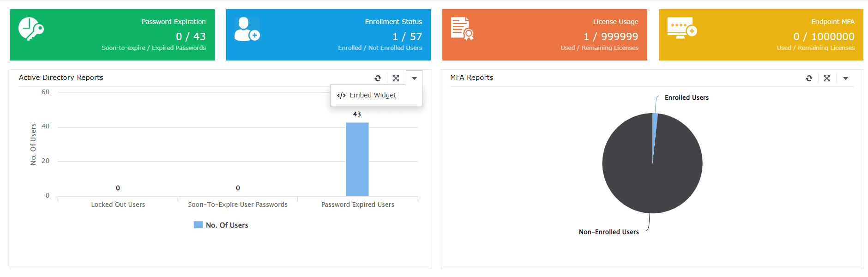Image resolution: width=868 pixels, height=277 pixels.
Task: Expand Active Directory Reports to fullscreen
Action: coord(396,78)
